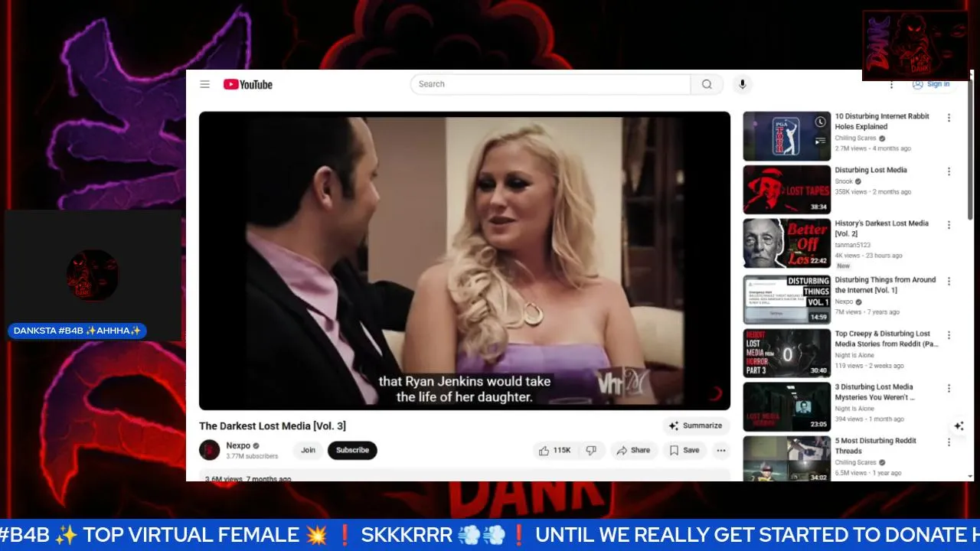The height and width of the screenshot is (551, 980).
Task: Join the Nexpo channel membership
Action: (x=309, y=450)
